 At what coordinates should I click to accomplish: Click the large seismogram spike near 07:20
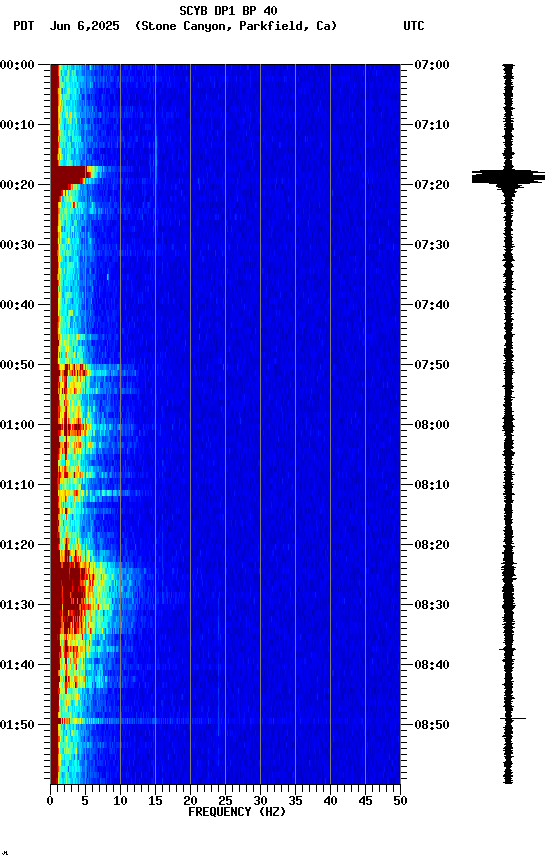(x=508, y=177)
